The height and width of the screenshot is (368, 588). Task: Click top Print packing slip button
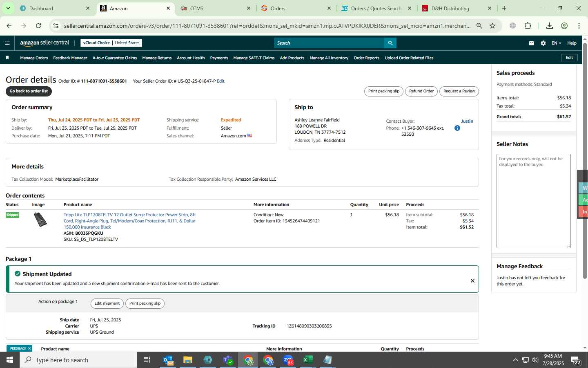[x=383, y=91]
